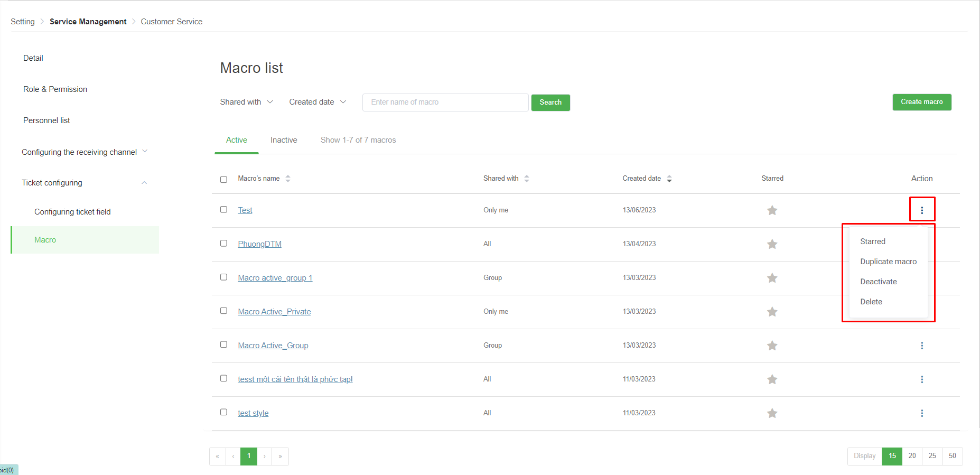Open the Shared with filter dropdown

click(247, 102)
